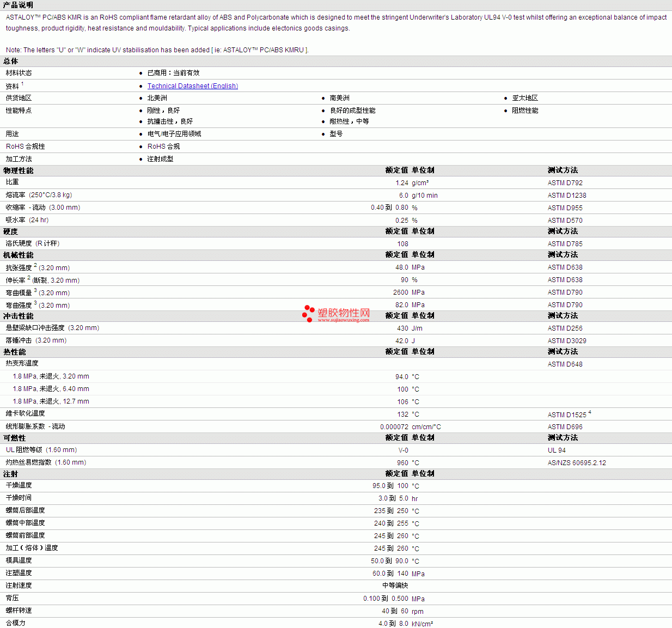Click the 型号 usage entry
The height and width of the screenshot is (628, 672).
[x=337, y=134]
